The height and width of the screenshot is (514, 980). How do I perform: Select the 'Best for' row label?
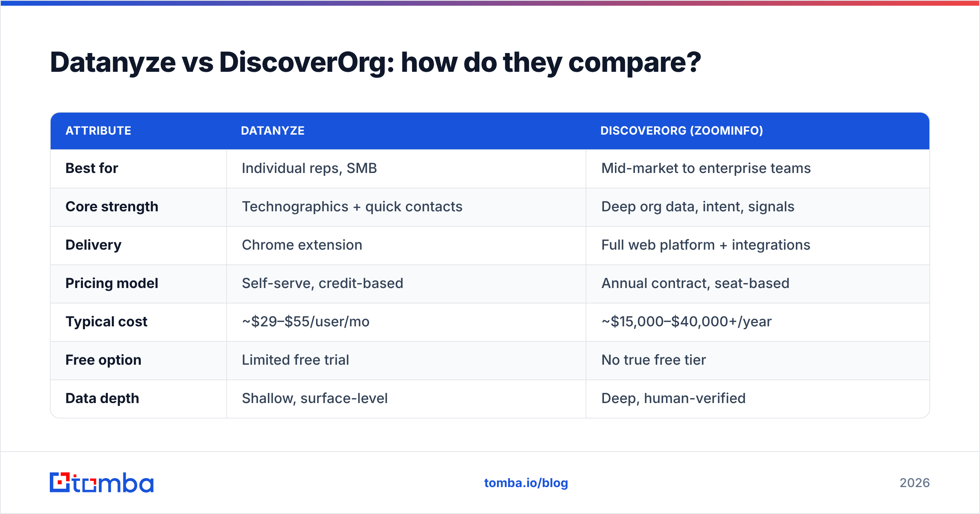tap(92, 168)
